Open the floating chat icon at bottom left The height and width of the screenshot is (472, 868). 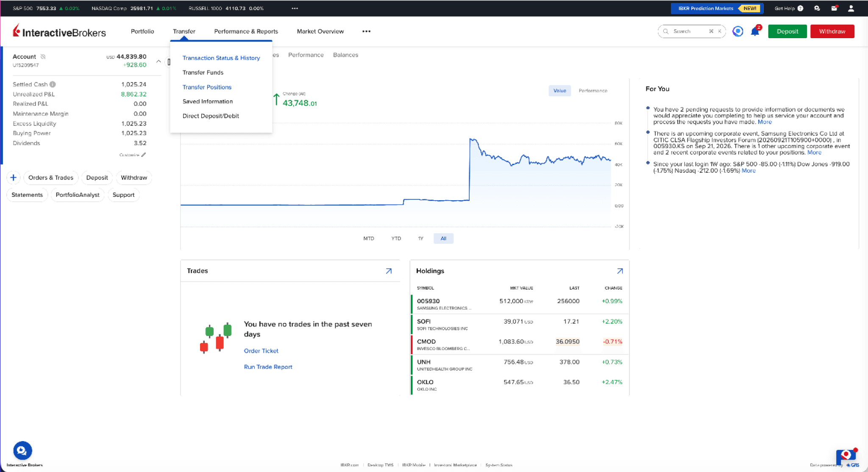coord(22,450)
